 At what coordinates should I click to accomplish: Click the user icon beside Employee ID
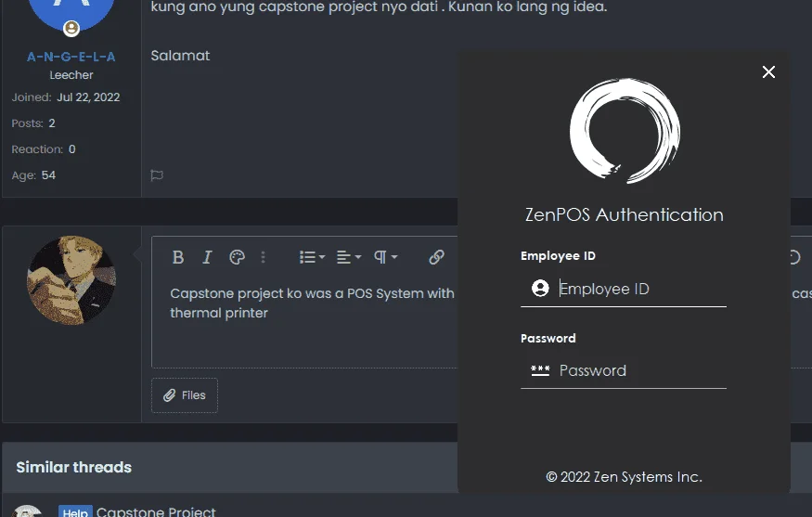540,288
